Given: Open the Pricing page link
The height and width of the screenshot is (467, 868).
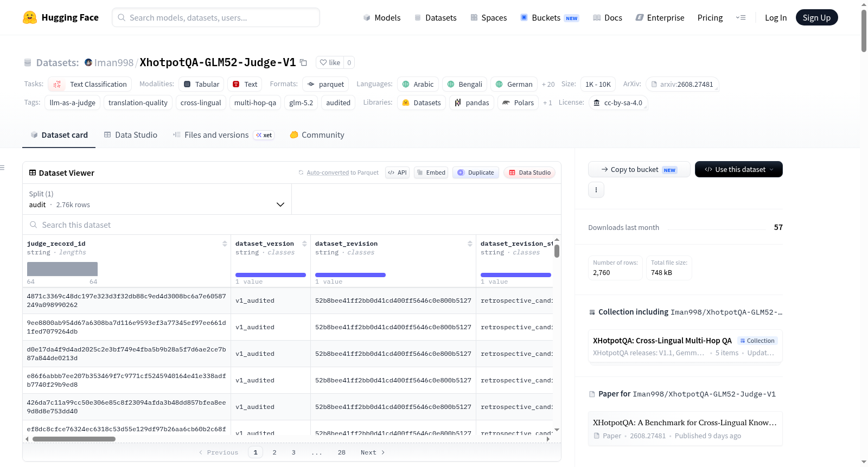Looking at the screenshot, I should tap(710, 17).
